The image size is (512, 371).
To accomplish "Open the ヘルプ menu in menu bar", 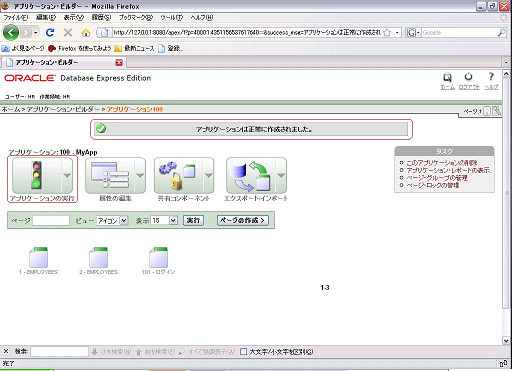I will point(201,17).
